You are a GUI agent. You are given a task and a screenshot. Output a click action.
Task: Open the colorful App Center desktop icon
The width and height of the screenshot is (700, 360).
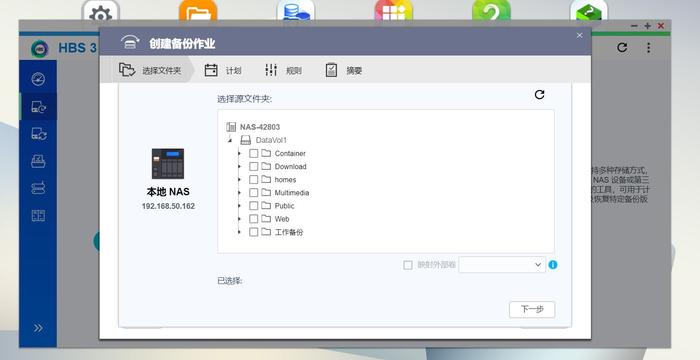(x=393, y=11)
